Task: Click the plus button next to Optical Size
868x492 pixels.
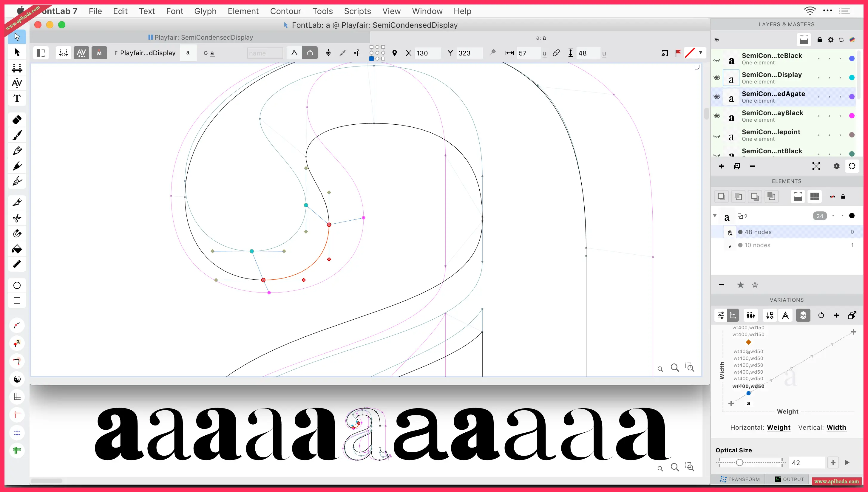Action: point(833,462)
